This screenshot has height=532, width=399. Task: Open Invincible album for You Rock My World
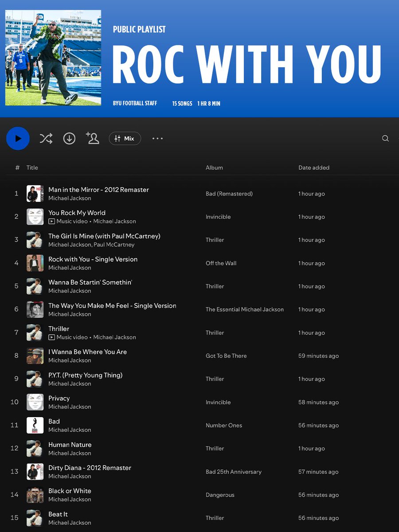[218, 217]
